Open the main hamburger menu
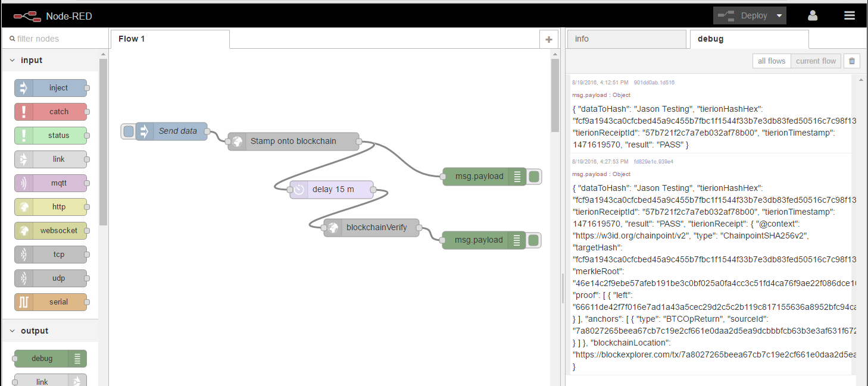Viewport: 868px width, 386px height. (850, 16)
